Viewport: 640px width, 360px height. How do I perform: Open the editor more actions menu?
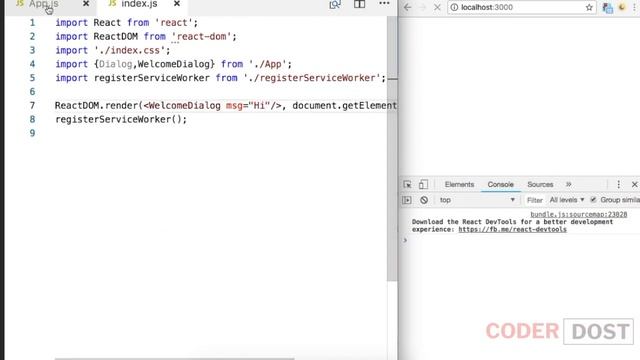pyautogui.click(x=384, y=3)
